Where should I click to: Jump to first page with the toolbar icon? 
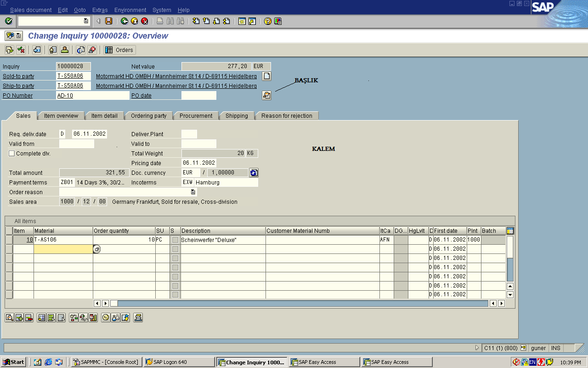(x=196, y=21)
